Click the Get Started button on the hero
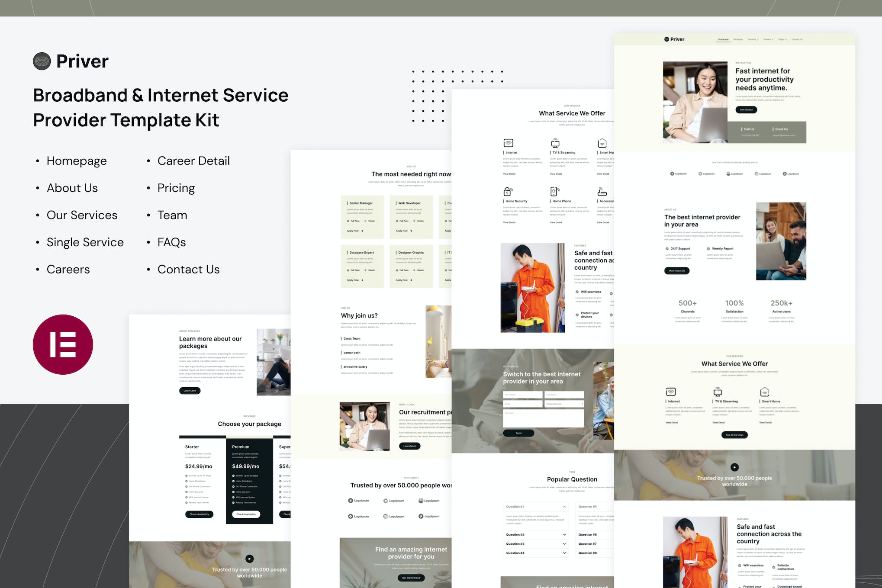Screen dimensions: 882x588 coord(746,109)
